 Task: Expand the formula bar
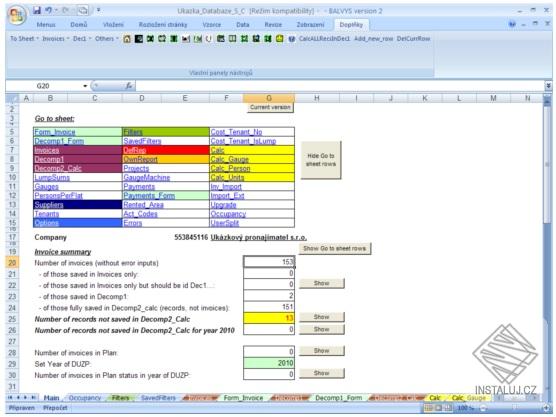point(548,86)
